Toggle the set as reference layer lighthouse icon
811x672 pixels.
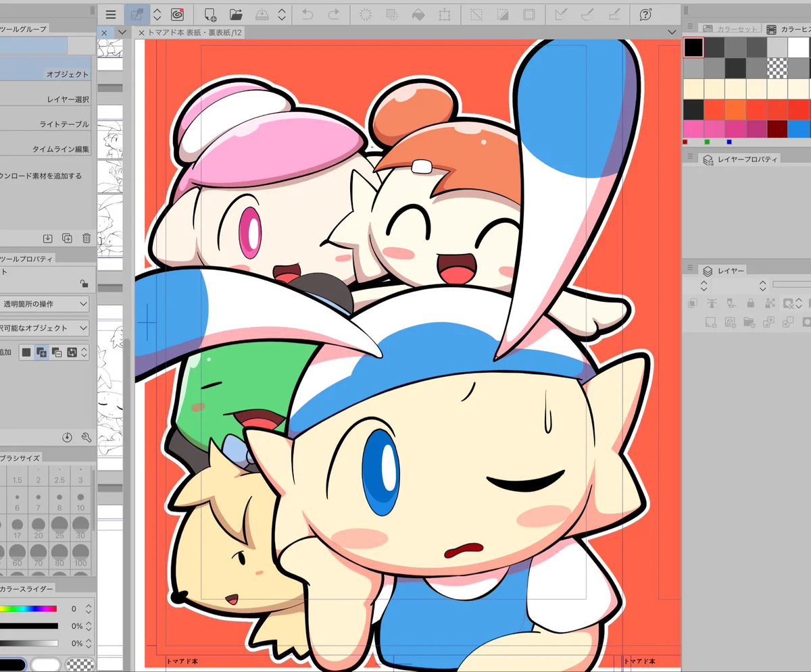pos(710,303)
